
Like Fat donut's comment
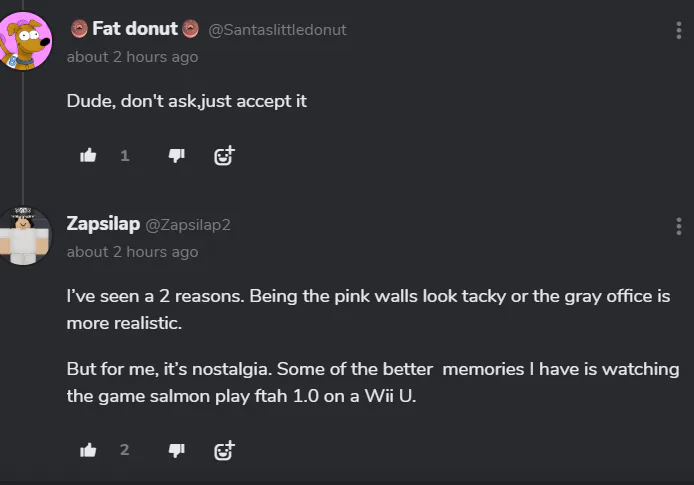point(88,155)
